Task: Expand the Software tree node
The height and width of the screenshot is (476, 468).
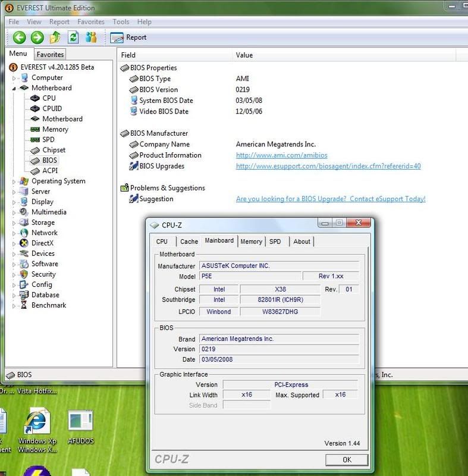Action: point(14,264)
